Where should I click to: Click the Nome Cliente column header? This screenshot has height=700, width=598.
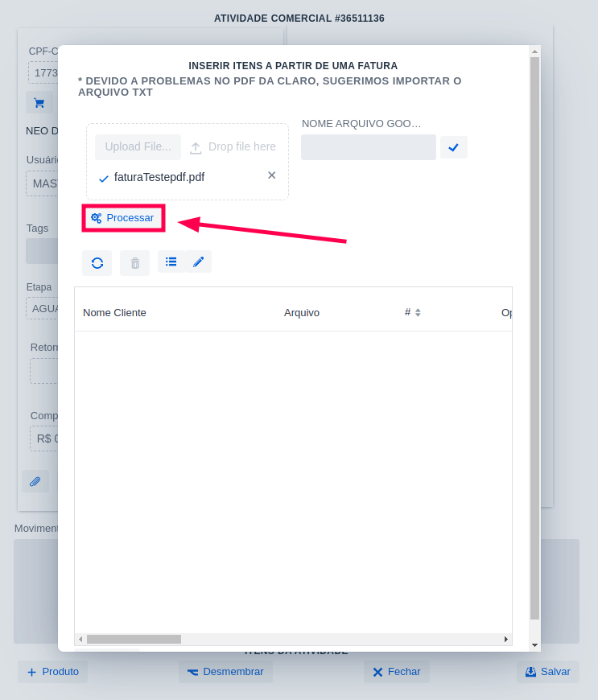point(114,312)
